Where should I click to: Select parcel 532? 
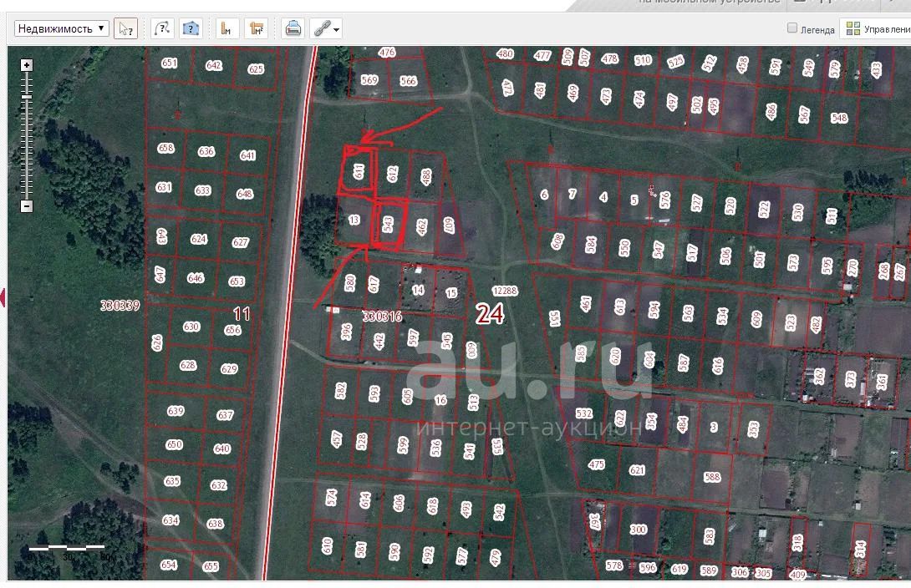[x=584, y=413]
